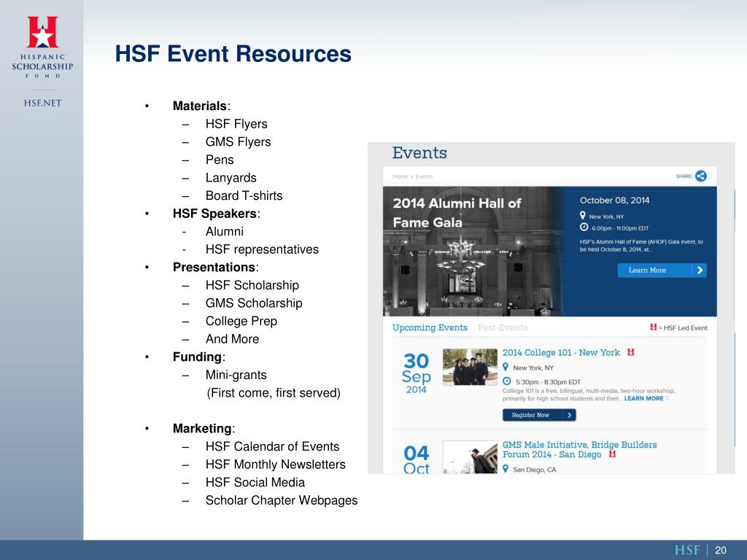Click the HSF Event Resources slide title
This screenshot has height=560, width=747.
pyautogui.click(x=233, y=53)
